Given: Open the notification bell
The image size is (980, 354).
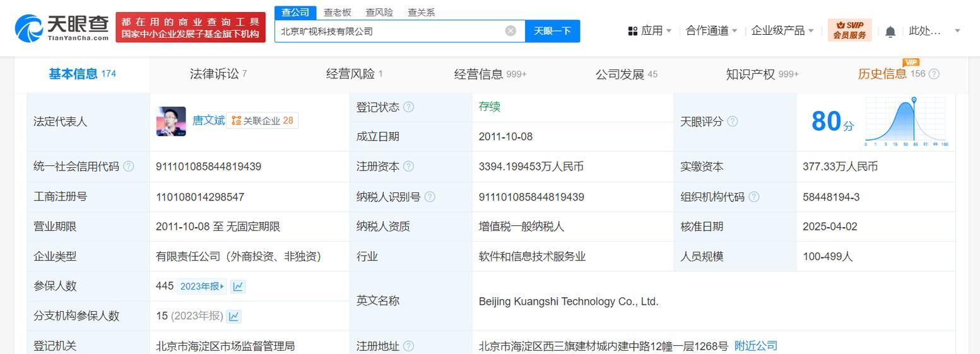Looking at the screenshot, I should pyautogui.click(x=890, y=32).
